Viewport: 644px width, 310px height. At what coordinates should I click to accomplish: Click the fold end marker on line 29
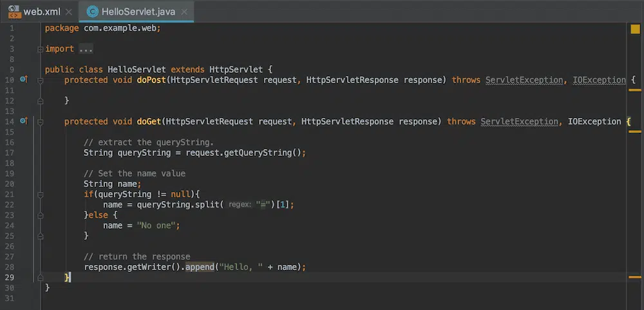tap(40, 276)
